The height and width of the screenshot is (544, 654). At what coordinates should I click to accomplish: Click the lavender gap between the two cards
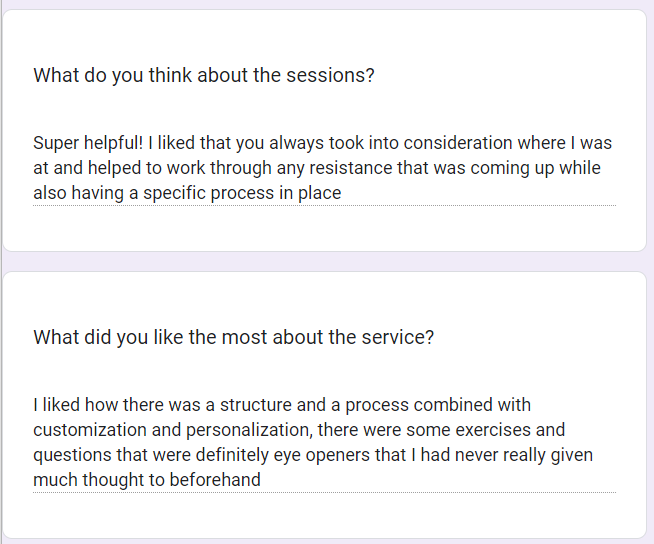coord(326,261)
